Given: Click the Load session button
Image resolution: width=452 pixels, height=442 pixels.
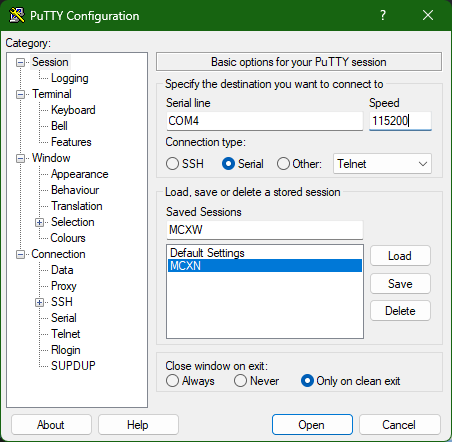Looking at the screenshot, I should (x=400, y=256).
